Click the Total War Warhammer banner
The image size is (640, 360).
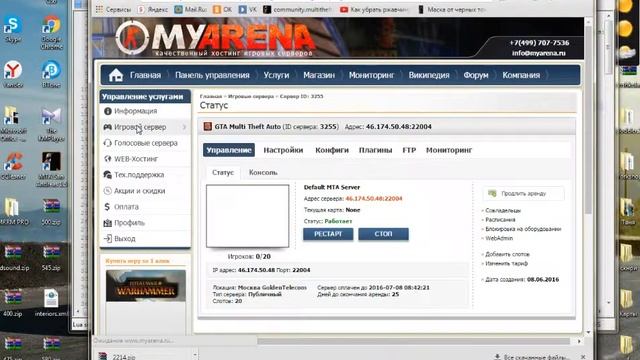146,286
